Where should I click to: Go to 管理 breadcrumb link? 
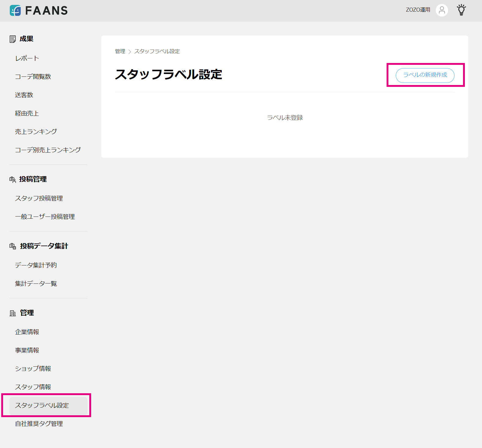120,51
